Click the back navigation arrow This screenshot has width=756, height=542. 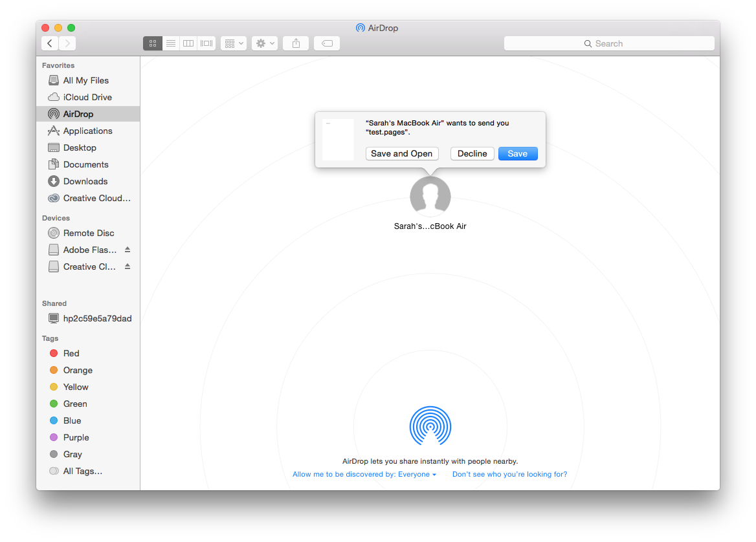(x=50, y=43)
